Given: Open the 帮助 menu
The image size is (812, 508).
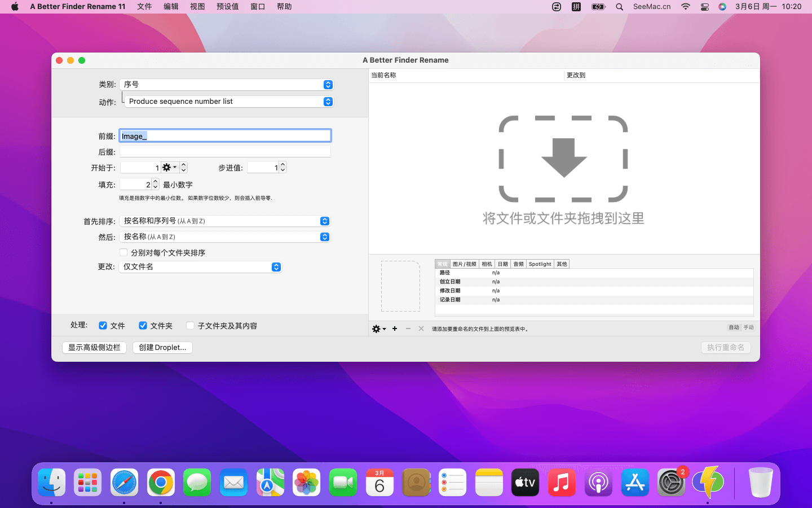Looking at the screenshot, I should pyautogui.click(x=284, y=7).
